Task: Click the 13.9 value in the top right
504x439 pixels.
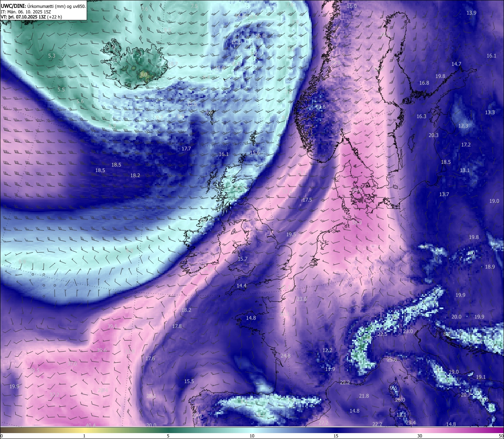Action: (x=471, y=13)
